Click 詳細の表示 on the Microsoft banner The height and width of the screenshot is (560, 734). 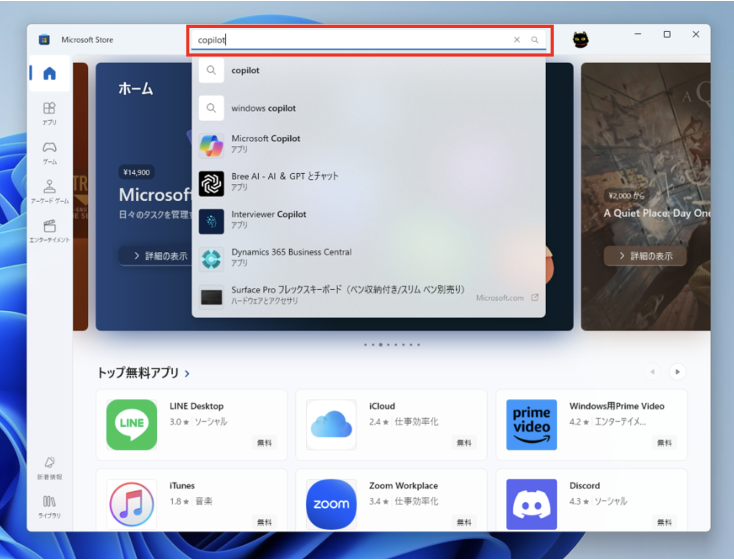click(x=155, y=256)
